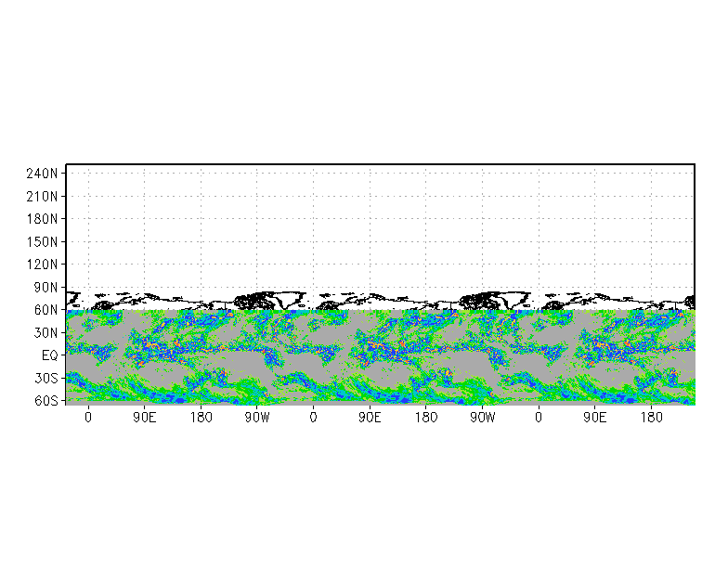This screenshot has height=568, width=728.
Task: Click the 120N latitude axis label
Action: coord(43,265)
